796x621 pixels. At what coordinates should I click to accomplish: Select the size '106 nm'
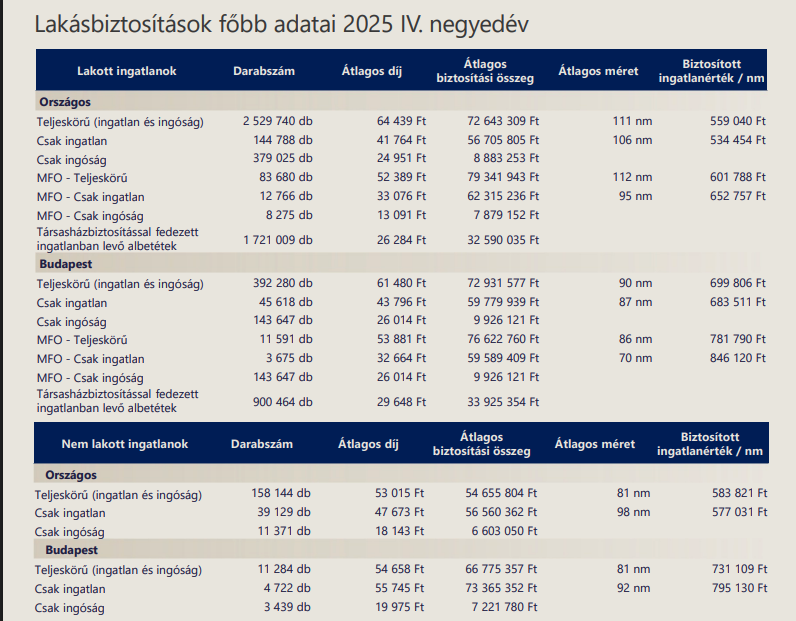pyautogui.click(x=632, y=140)
